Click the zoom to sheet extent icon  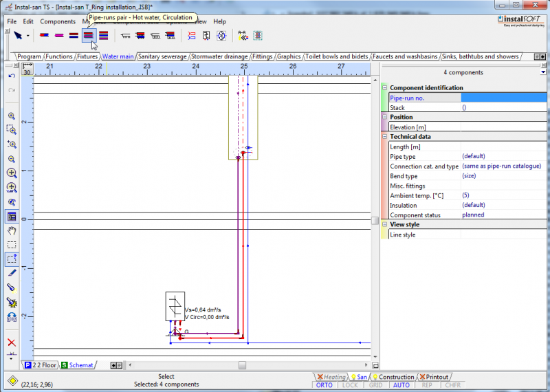pyautogui.click(x=12, y=187)
